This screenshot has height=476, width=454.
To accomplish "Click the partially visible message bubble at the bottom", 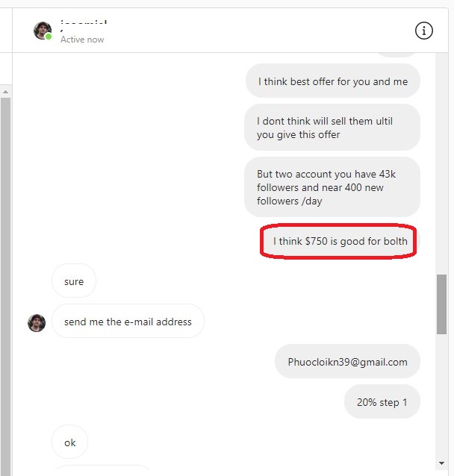I will click(102, 470).
